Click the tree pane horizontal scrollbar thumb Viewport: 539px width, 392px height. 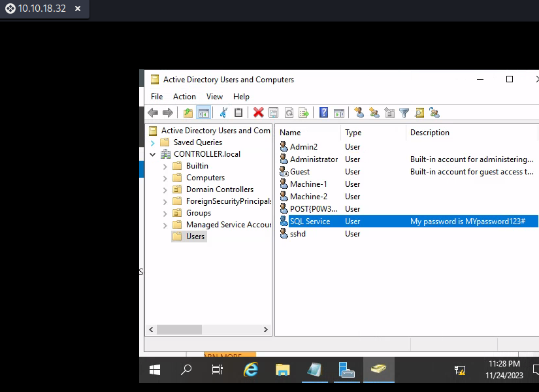point(179,329)
